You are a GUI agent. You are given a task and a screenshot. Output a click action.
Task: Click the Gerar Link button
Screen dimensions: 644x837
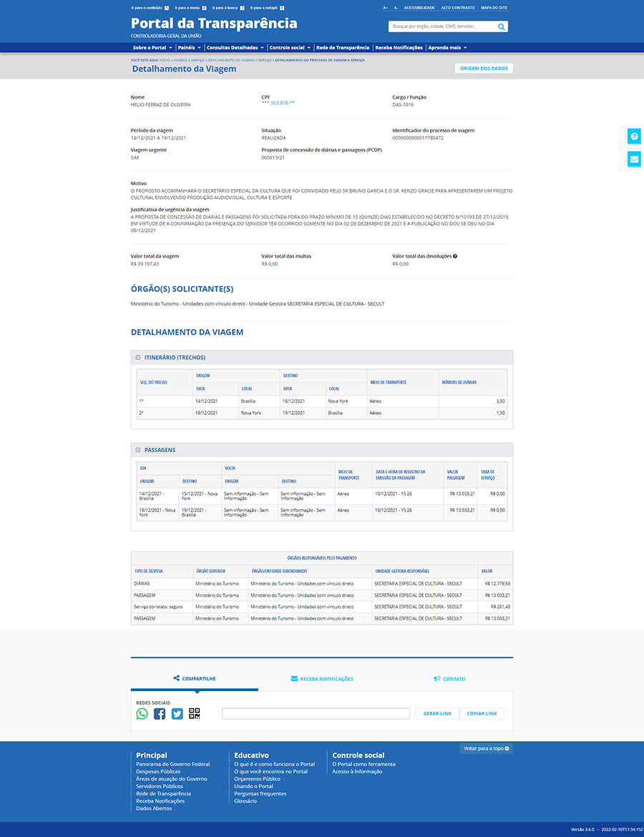click(437, 714)
